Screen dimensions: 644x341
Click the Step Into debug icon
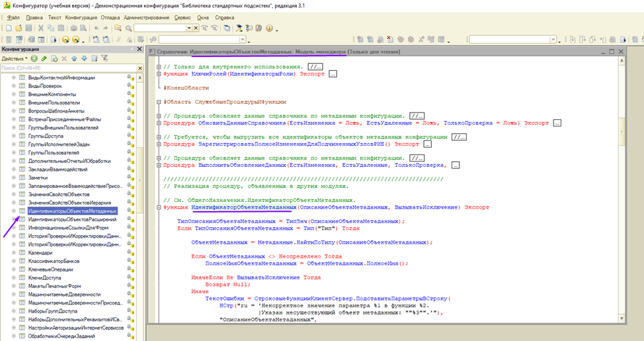[573, 40]
